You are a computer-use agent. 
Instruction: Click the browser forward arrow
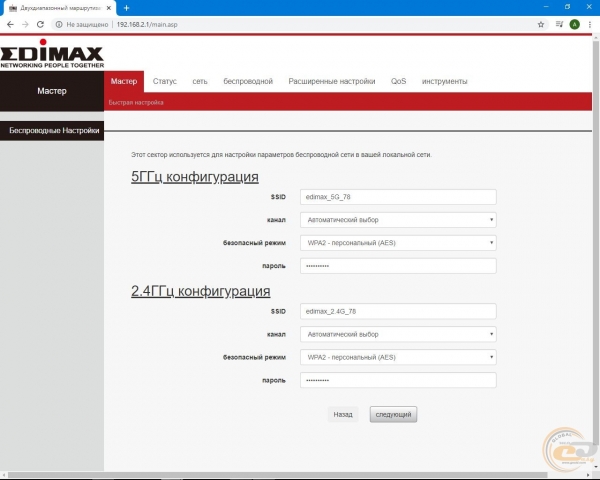pos(25,24)
